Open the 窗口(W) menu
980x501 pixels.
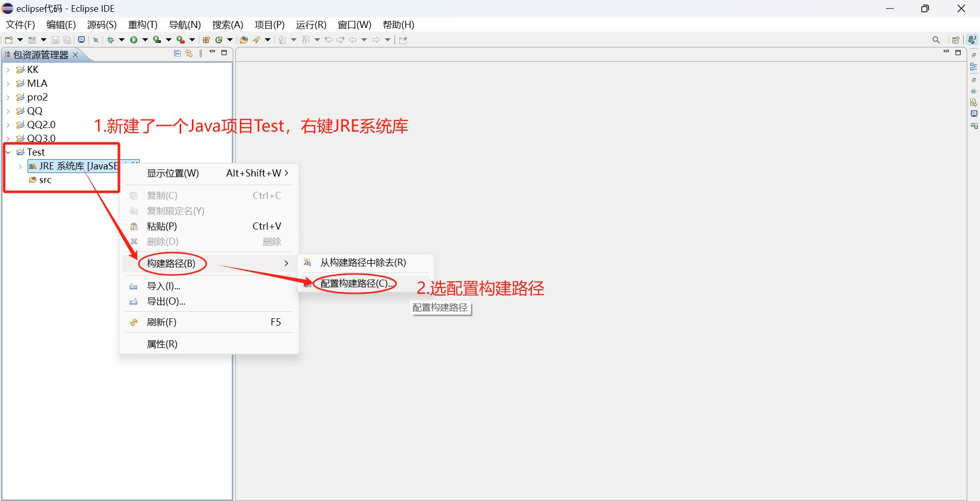355,24
